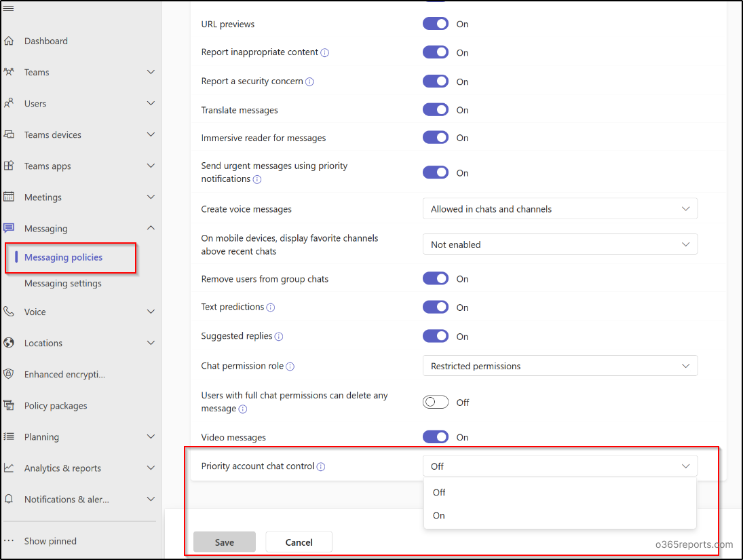Collapse the Messaging section chevron

[151, 228]
